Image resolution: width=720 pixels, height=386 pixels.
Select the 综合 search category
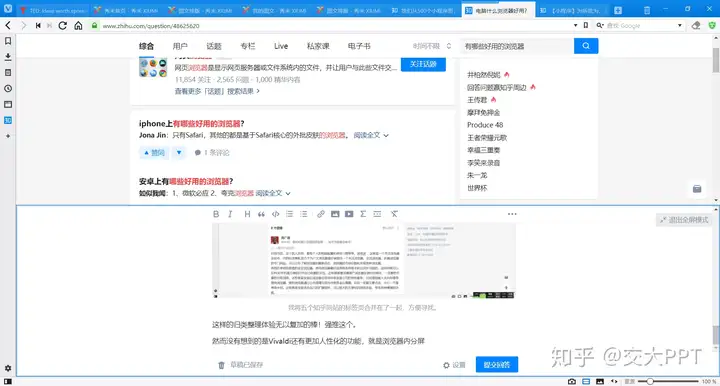[146, 46]
